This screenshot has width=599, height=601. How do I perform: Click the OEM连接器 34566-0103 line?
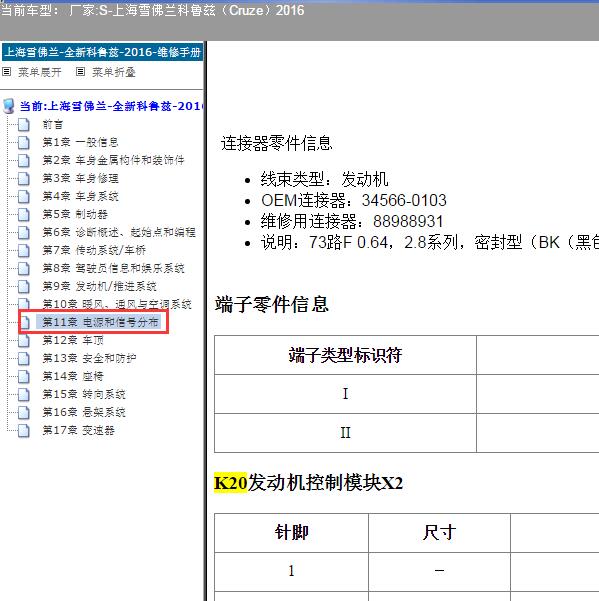tap(354, 200)
